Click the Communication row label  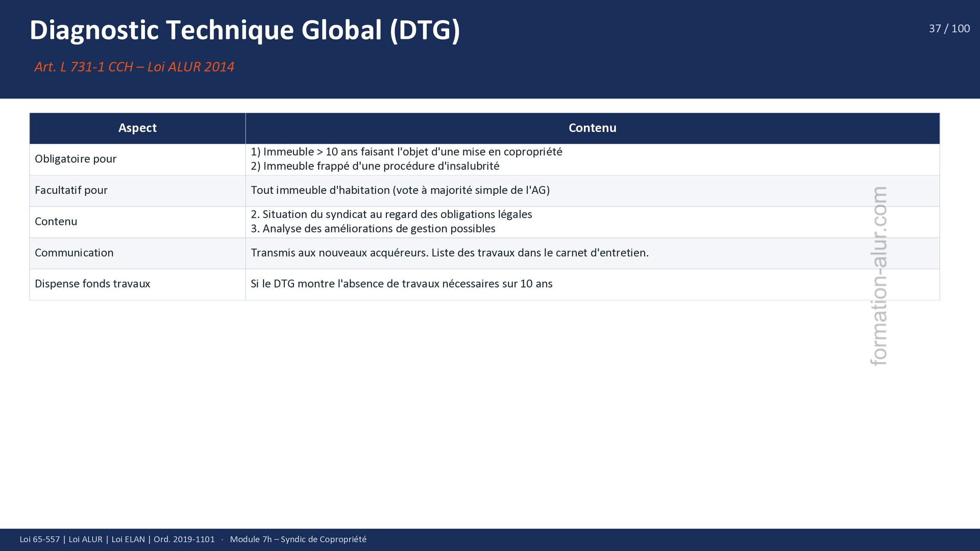74,253
